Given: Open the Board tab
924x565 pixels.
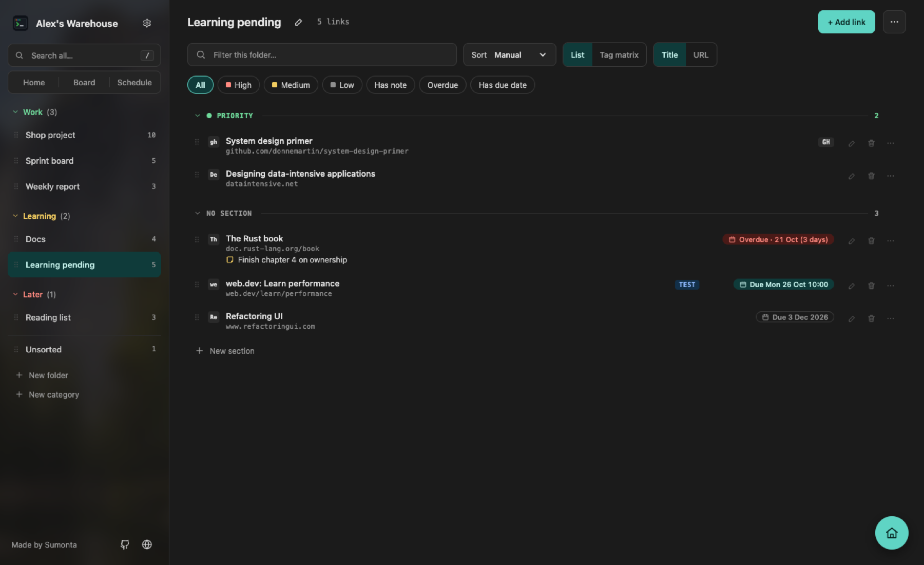Looking at the screenshot, I should click(x=84, y=83).
